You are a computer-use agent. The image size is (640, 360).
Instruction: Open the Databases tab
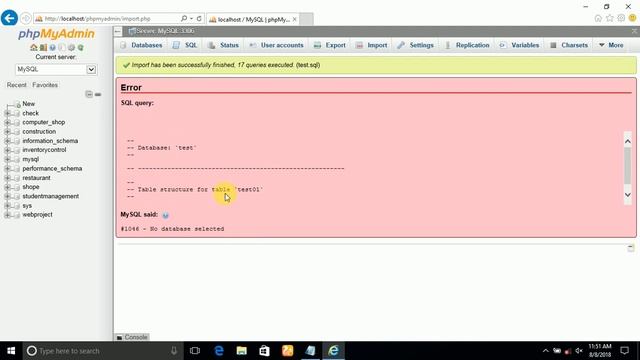point(141,45)
